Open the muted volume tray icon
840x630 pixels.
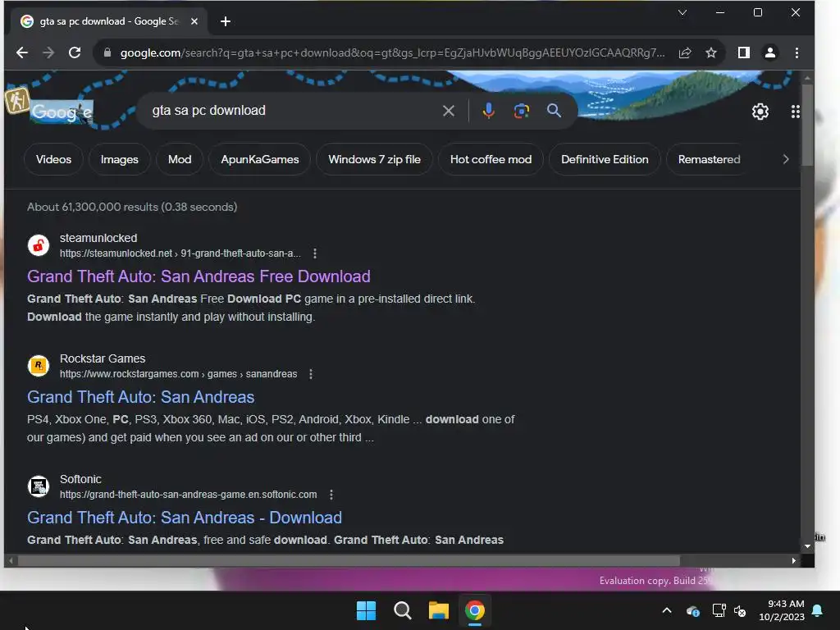[740, 610]
